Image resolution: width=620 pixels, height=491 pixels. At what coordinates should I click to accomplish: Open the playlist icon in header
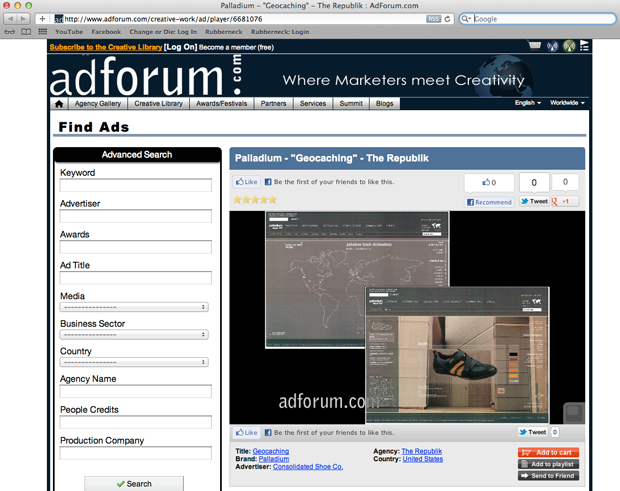point(584,46)
